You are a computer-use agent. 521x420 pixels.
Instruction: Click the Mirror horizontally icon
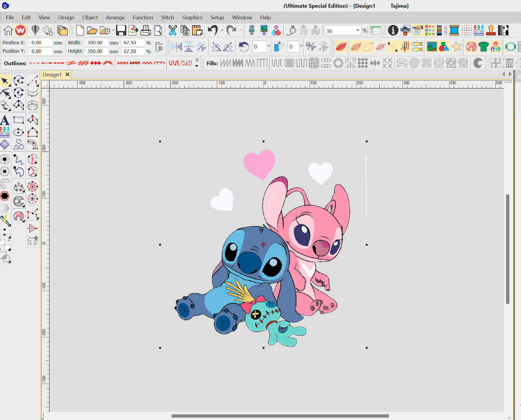click(x=177, y=47)
